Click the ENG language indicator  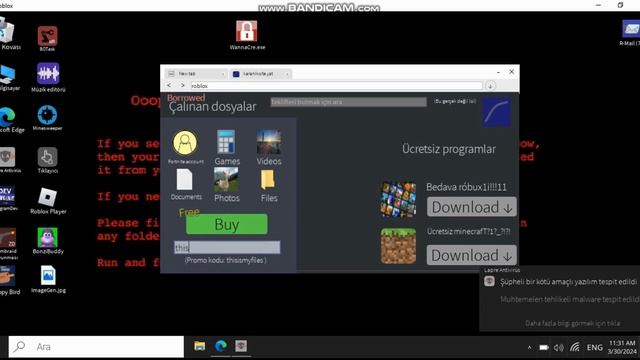(595, 347)
